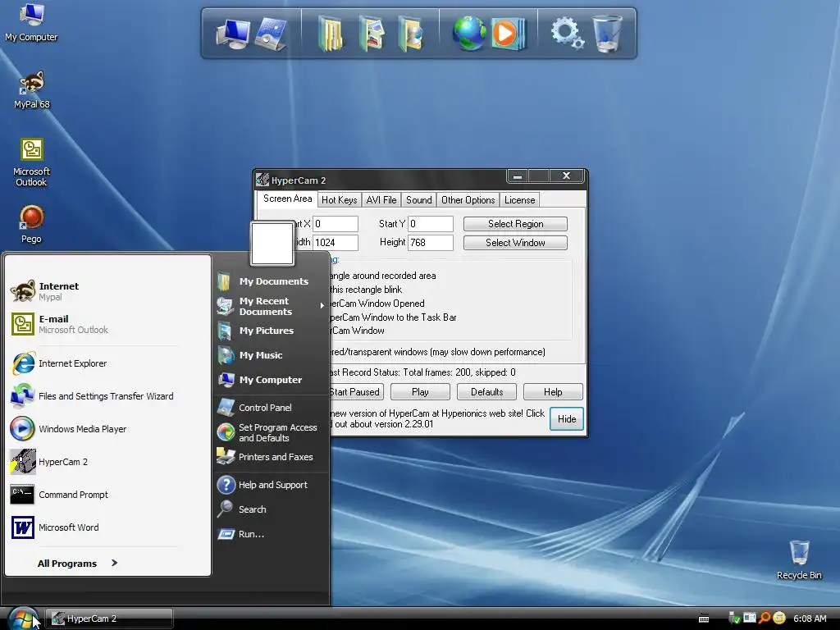Image resolution: width=840 pixels, height=630 pixels.
Task: Open Printers and Faxes
Action: (271, 457)
